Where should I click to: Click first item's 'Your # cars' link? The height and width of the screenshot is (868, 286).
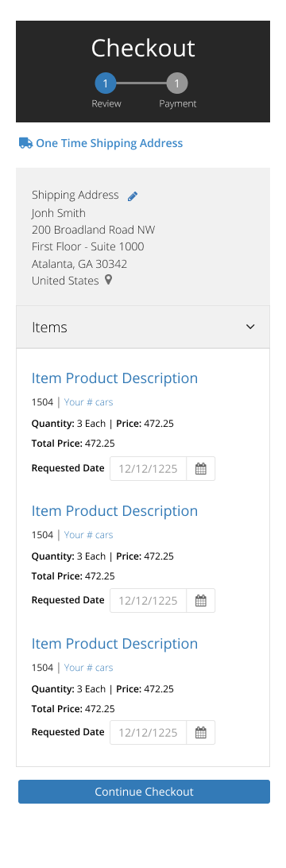(88, 402)
